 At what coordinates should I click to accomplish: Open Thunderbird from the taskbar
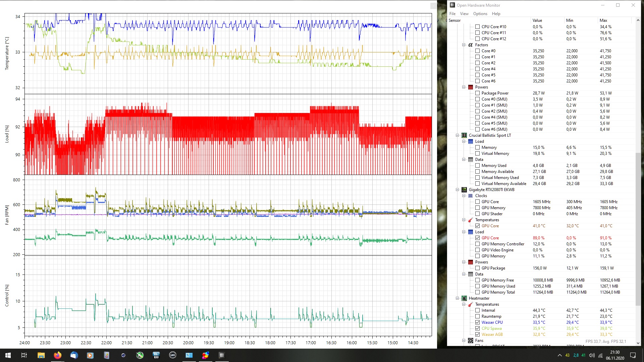point(74,355)
